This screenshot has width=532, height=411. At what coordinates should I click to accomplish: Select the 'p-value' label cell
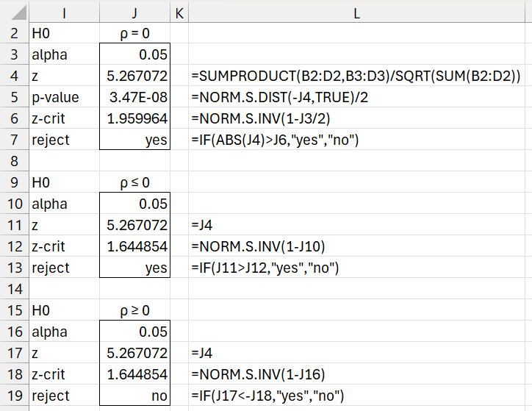64,97
